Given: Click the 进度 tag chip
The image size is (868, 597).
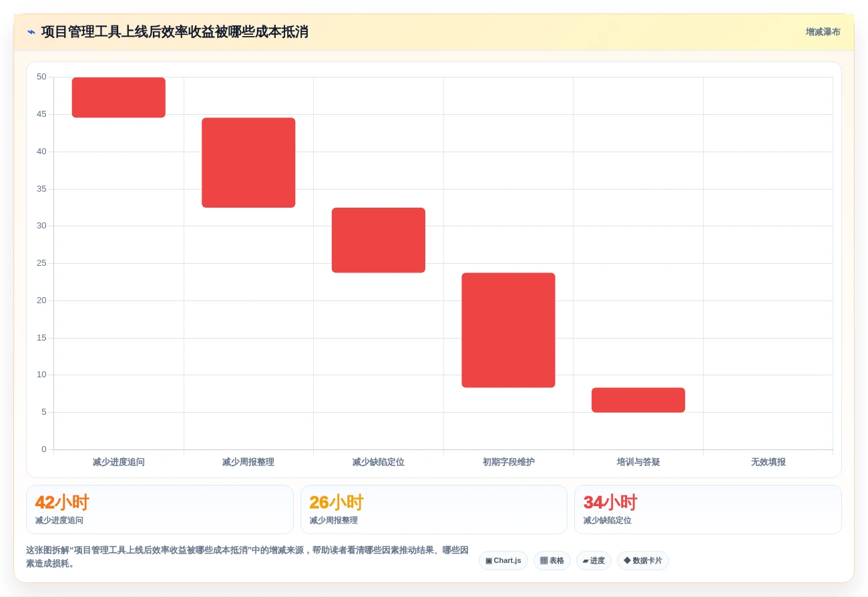Looking at the screenshot, I should [594, 561].
